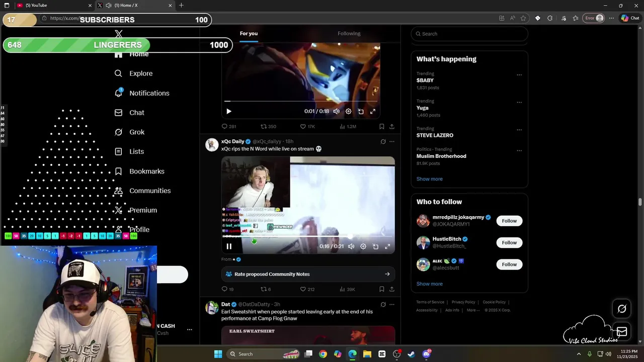Toggle picture-in-picture on xQc video

click(x=375, y=246)
